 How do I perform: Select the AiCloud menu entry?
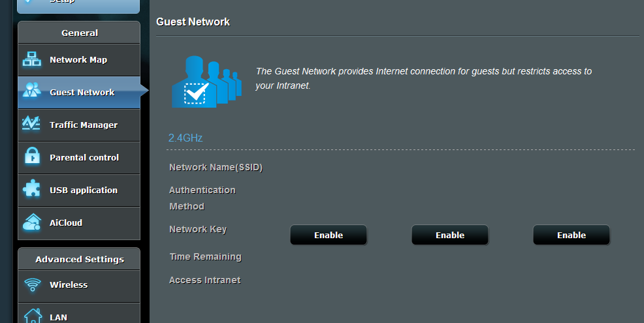[x=79, y=223]
